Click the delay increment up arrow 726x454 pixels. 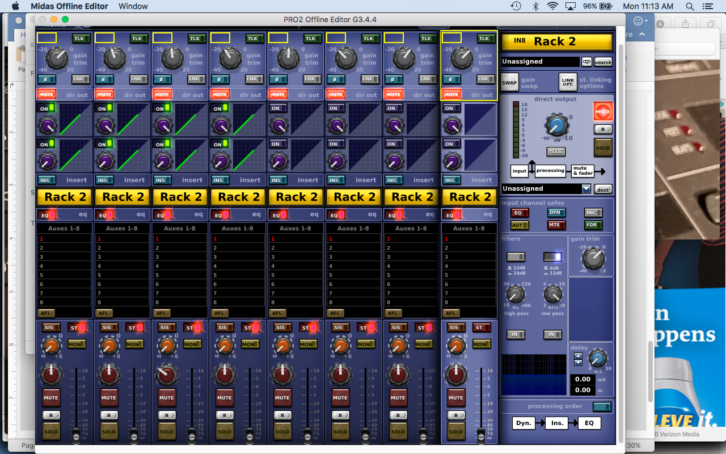[578, 356]
